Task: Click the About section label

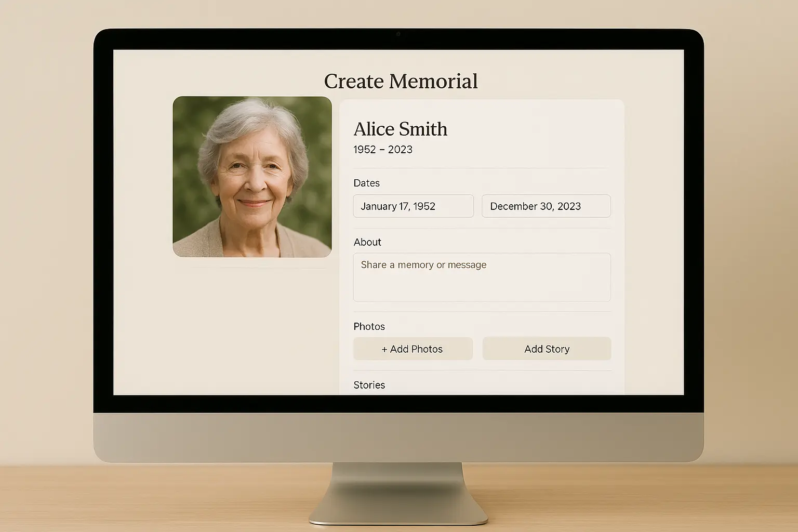Action: [x=367, y=242]
